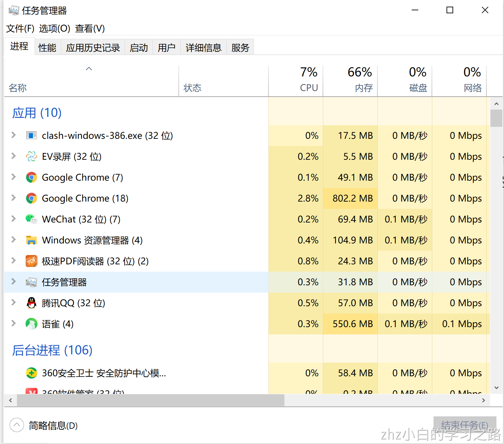
Task: Click the Google Chrome (7) icon
Action: pos(32,177)
